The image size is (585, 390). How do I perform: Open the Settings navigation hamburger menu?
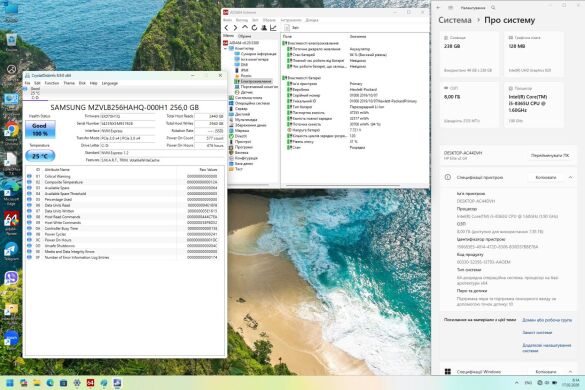450,8
